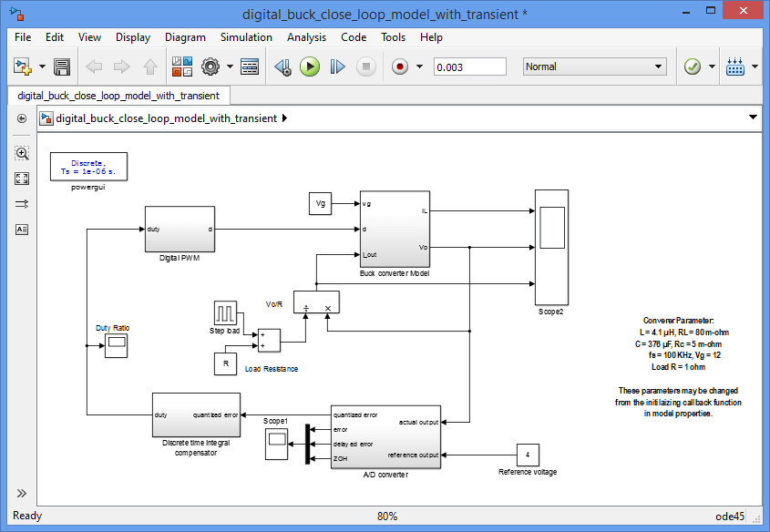The image size is (770, 532).
Task: Save the model with the floppy icon
Action: tap(62, 66)
